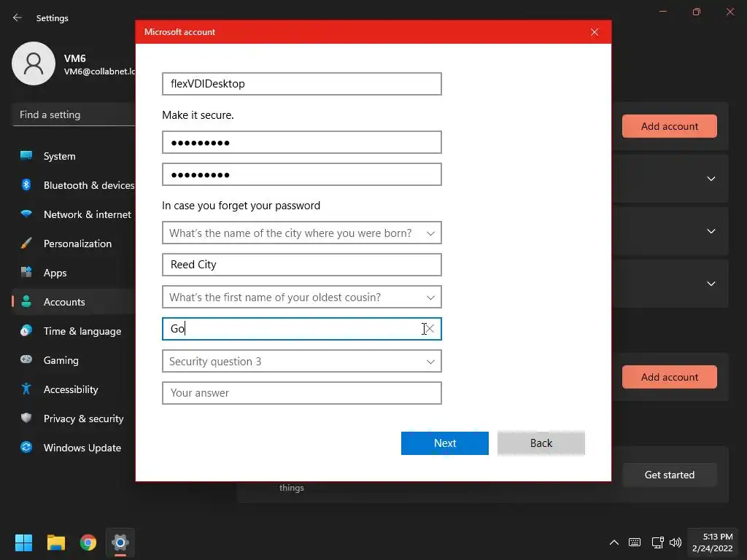Viewport: 747px width, 560px height.
Task: Go back with Settings arrow icon
Action: click(18, 17)
